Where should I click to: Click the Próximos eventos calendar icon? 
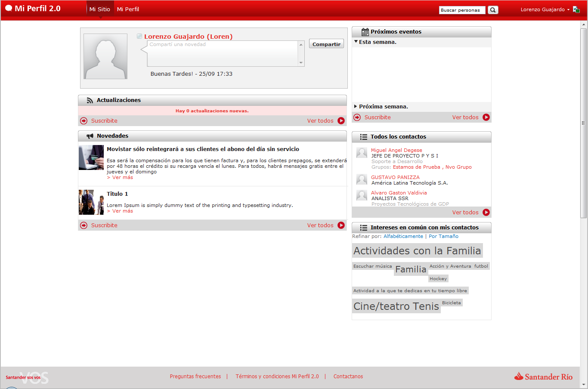365,32
